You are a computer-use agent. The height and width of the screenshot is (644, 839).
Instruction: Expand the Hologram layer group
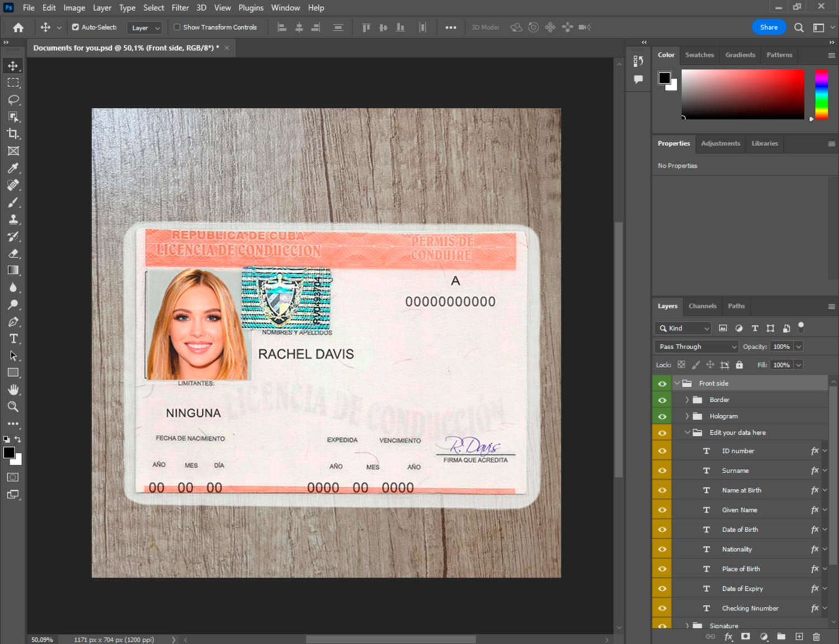[687, 416]
